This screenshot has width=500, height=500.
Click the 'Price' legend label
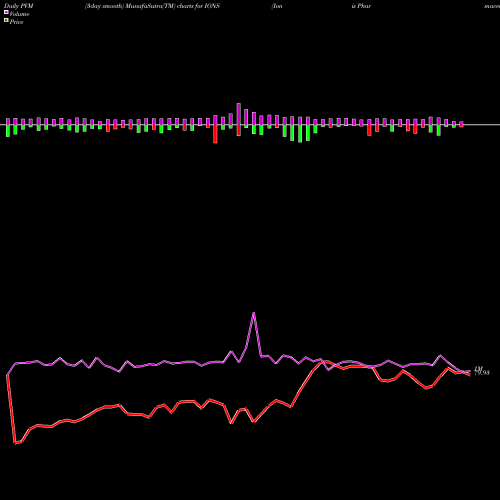16,22
